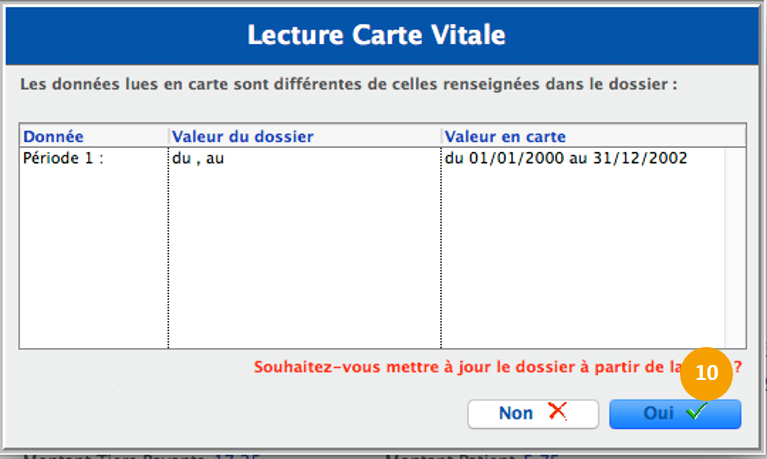Click the green checkmark icon on Oui
Screen dimensions: 767x459
click(696, 413)
